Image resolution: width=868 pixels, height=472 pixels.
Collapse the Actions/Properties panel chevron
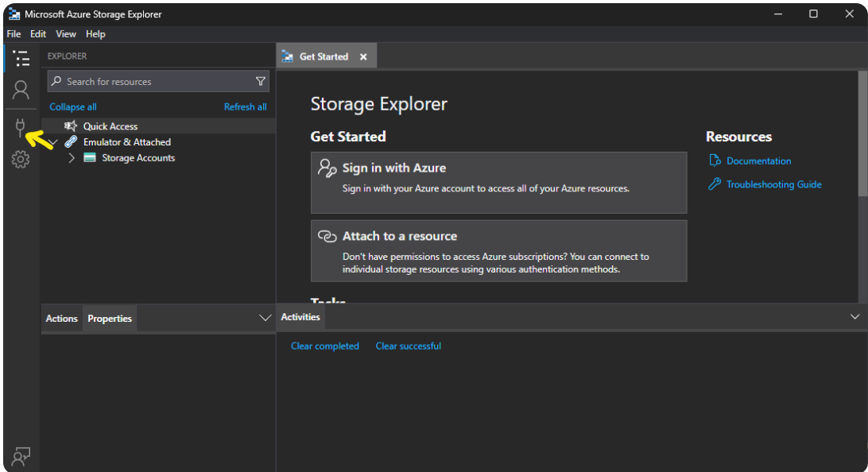tap(265, 318)
